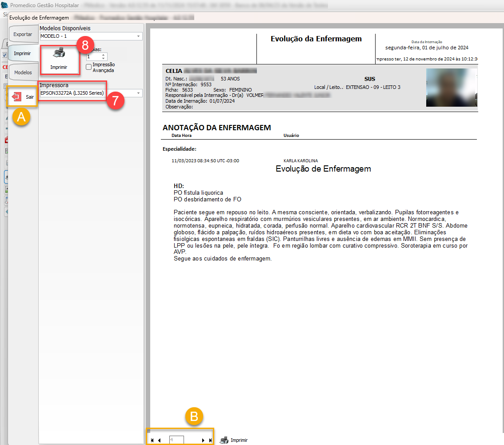Click the red Sair exit icon
This screenshot has height=445, width=504.
[16, 96]
